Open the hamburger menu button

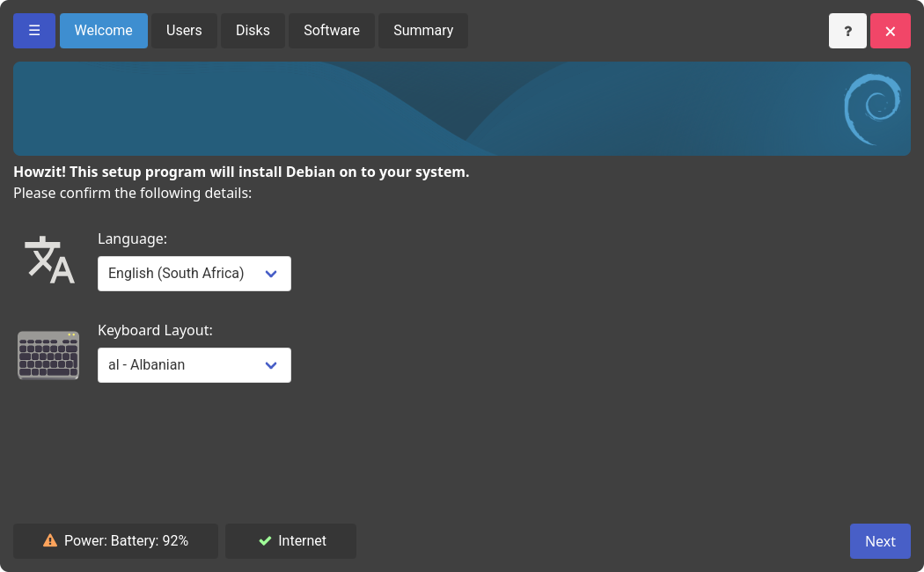(x=34, y=31)
